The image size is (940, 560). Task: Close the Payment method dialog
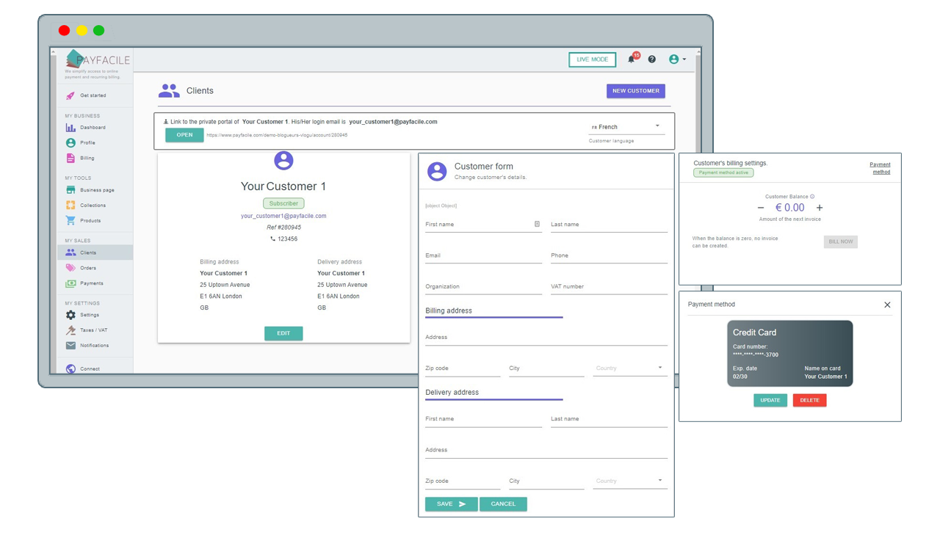point(887,305)
